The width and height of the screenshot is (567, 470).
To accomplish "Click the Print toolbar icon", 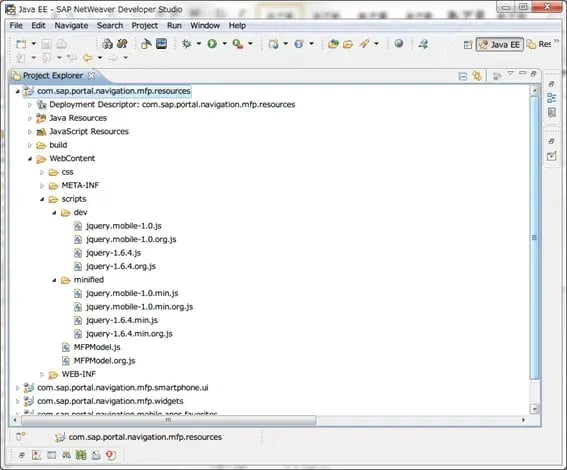I will (62, 44).
